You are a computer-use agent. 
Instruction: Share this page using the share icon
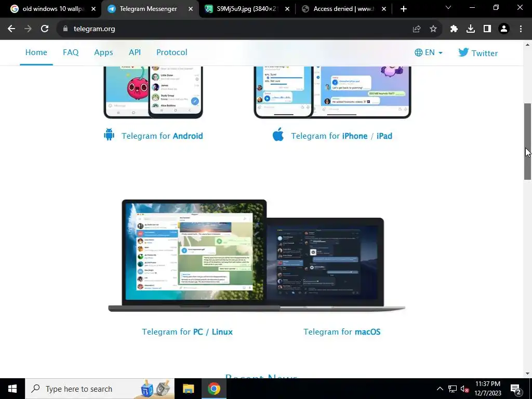[x=417, y=29]
